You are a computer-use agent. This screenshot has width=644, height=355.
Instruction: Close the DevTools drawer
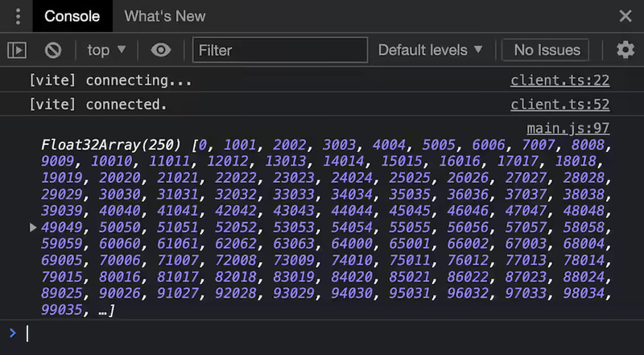(625, 16)
